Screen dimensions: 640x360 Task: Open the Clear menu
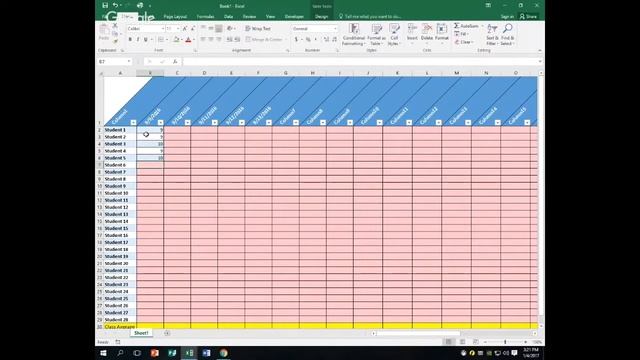click(x=464, y=42)
